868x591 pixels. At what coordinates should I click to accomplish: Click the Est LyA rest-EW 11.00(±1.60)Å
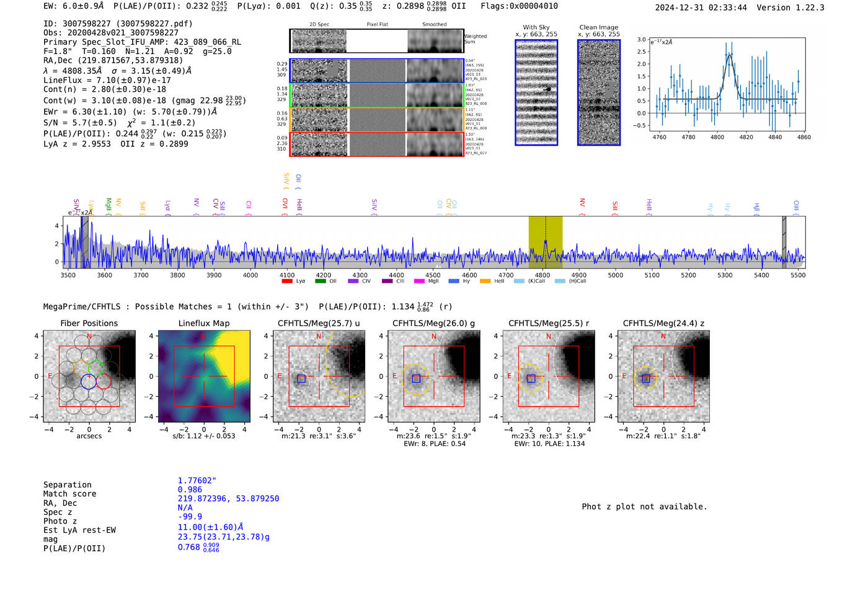[211, 527]
